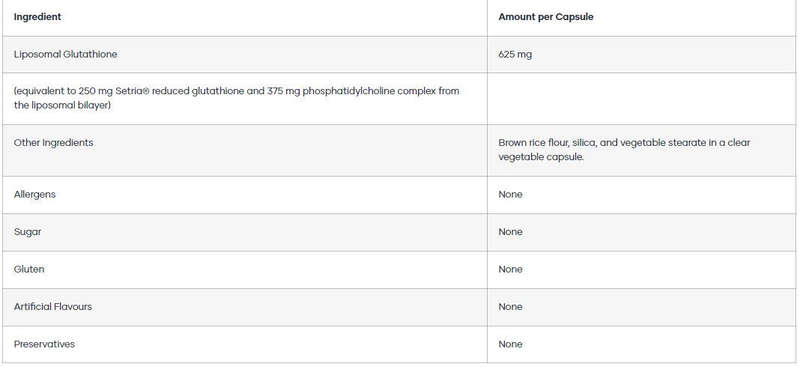800x369 pixels.
Task: Select the Sugar row label
Action: coord(28,232)
